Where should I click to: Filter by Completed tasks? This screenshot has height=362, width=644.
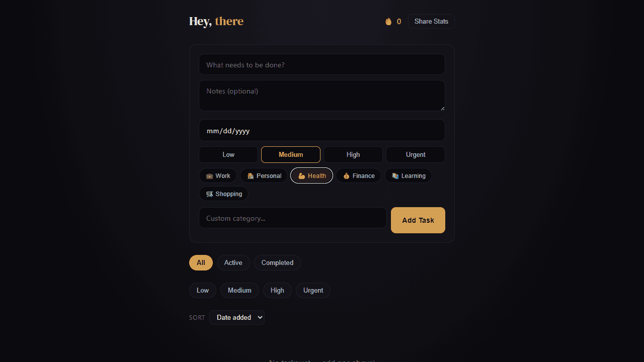pyautogui.click(x=277, y=263)
